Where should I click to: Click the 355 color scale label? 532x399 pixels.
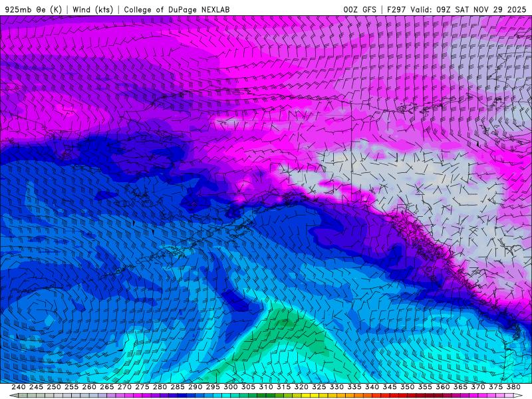tap(425, 387)
